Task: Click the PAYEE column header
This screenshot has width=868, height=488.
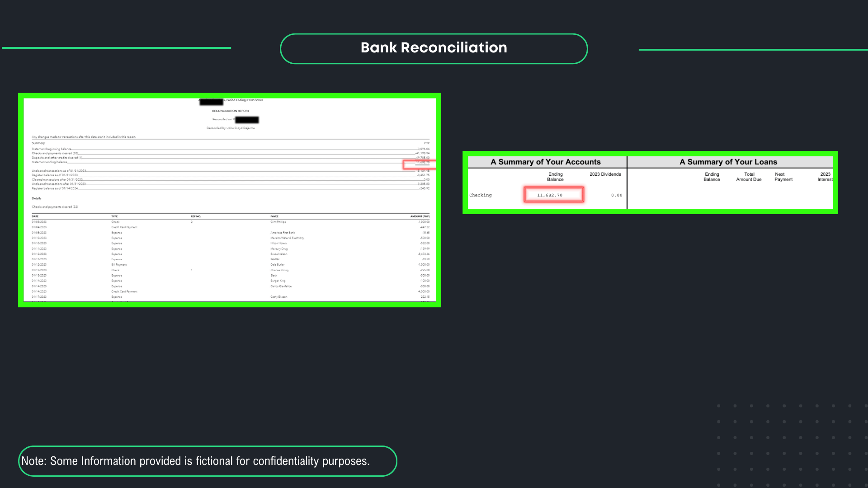Action: coord(274,216)
